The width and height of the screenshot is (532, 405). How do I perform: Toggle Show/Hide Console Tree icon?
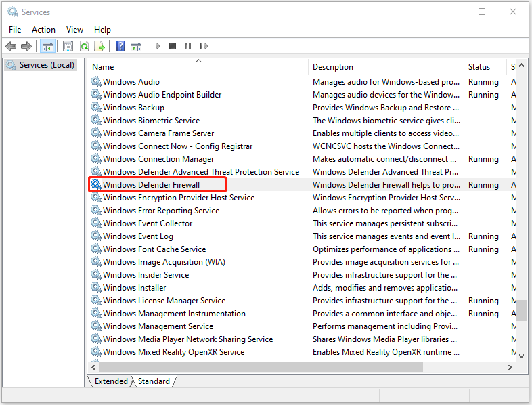(47, 46)
